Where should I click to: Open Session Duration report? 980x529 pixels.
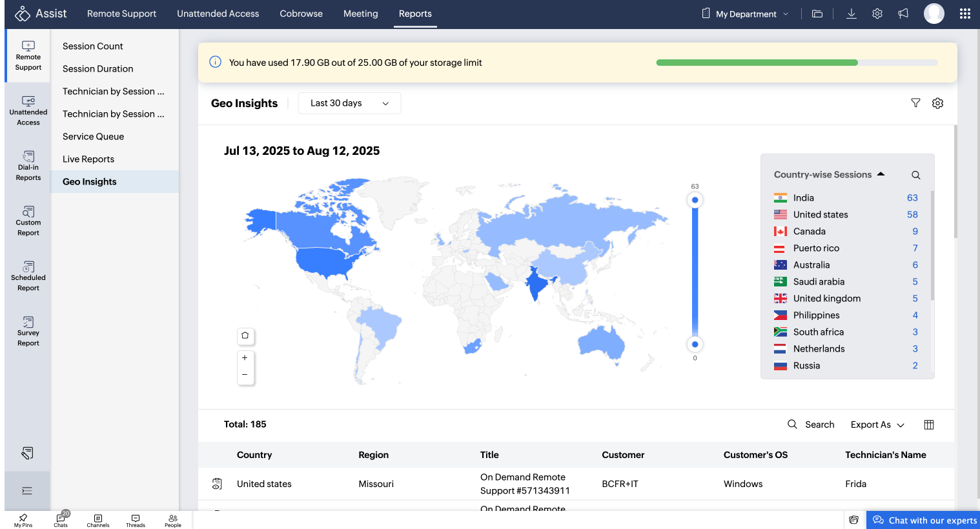(x=98, y=69)
